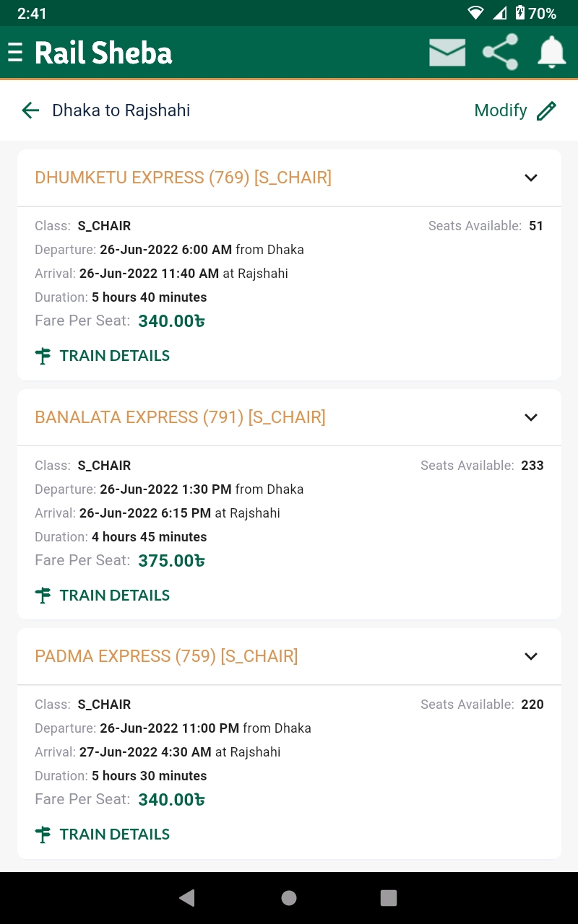View TRAIN DETAILS for Banalata Express
Image resolution: width=578 pixels, height=924 pixels.
(115, 596)
